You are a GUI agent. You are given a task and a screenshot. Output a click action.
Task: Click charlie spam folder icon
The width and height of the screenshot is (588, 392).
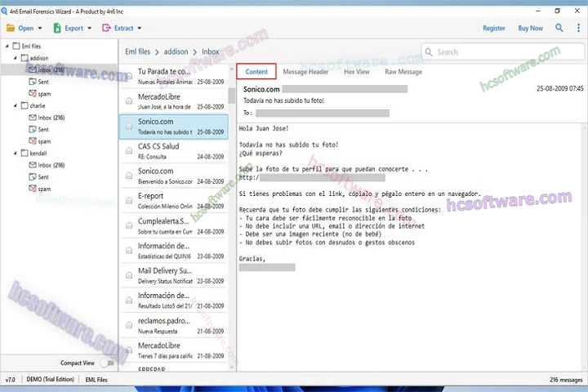tap(33, 141)
